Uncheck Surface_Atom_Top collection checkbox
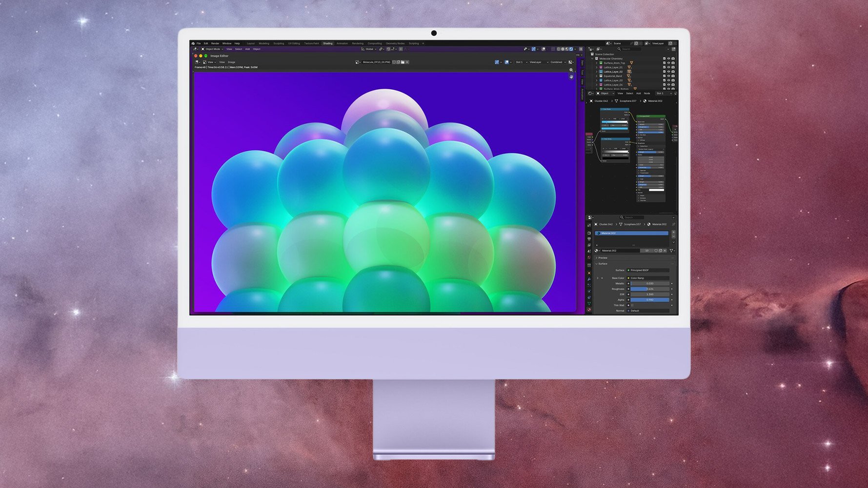 [x=664, y=63]
